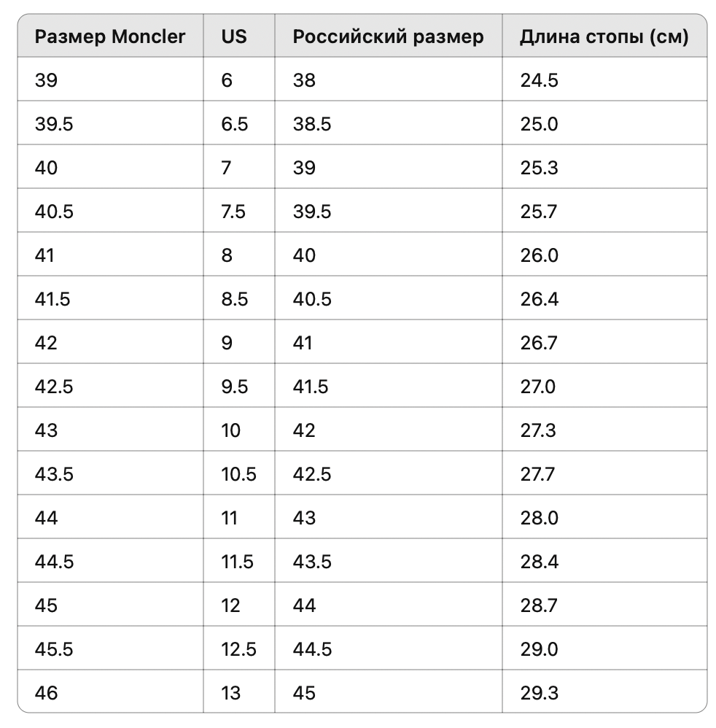Select the "Длина стопы (см)" header

604,36
